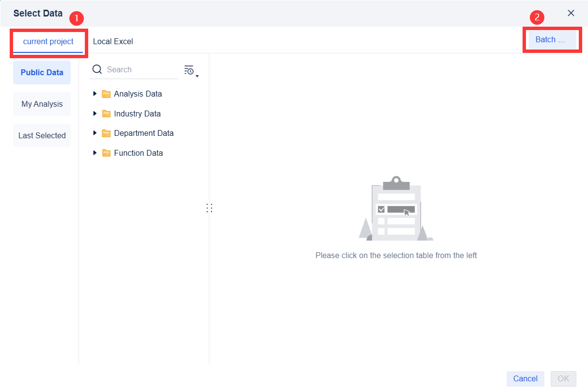Click the Batch button

(552, 39)
